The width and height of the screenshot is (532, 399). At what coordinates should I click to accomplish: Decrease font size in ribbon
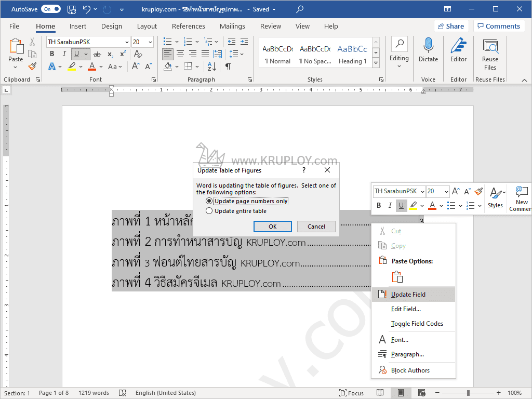click(149, 66)
